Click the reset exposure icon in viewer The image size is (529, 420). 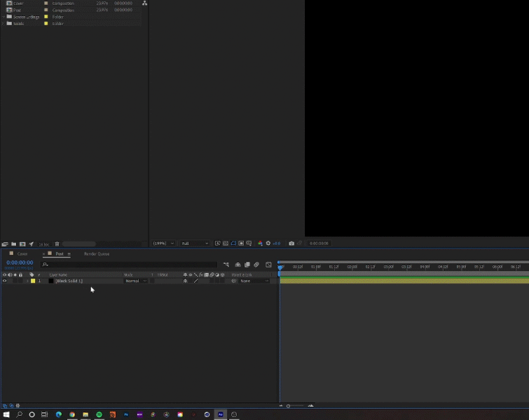click(x=268, y=244)
